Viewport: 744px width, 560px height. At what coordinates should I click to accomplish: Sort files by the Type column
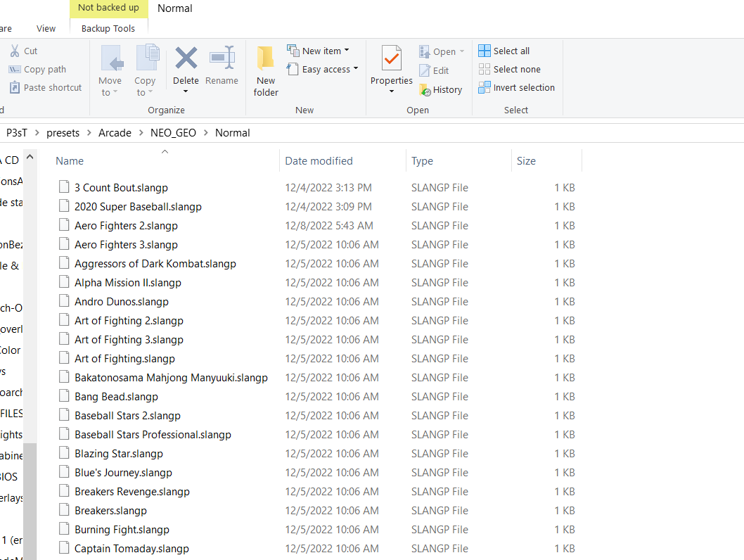[x=422, y=161]
